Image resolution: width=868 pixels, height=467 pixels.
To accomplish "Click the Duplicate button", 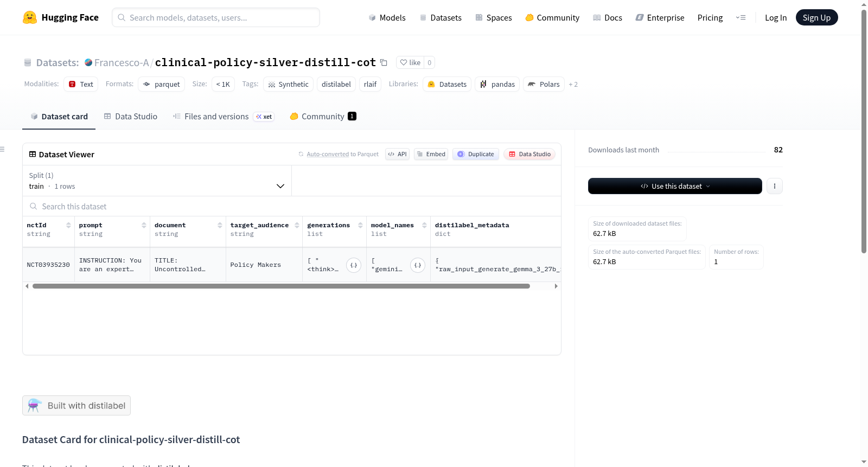I will [x=476, y=154].
